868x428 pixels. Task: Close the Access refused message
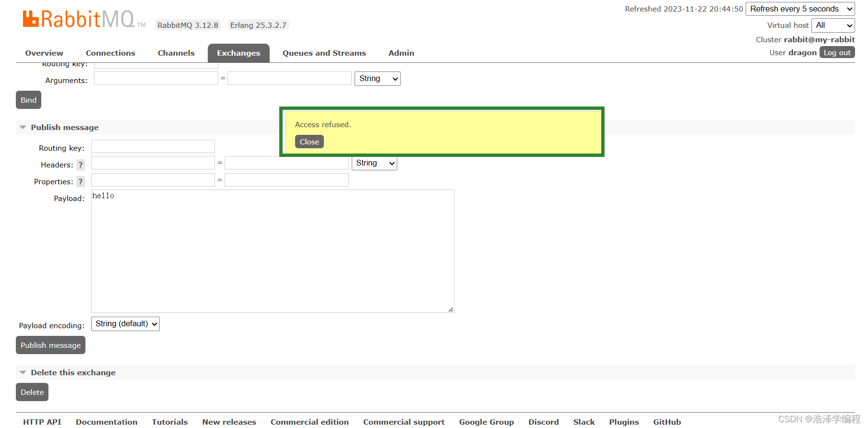[309, 142]
